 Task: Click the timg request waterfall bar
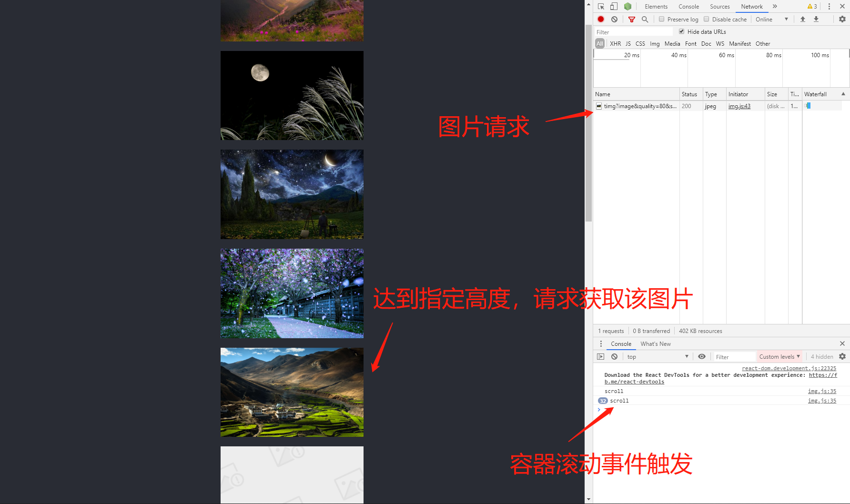808,106
